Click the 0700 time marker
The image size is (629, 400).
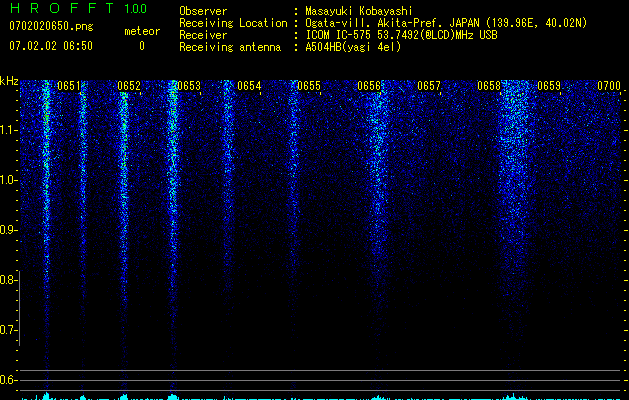pos(609,86)
